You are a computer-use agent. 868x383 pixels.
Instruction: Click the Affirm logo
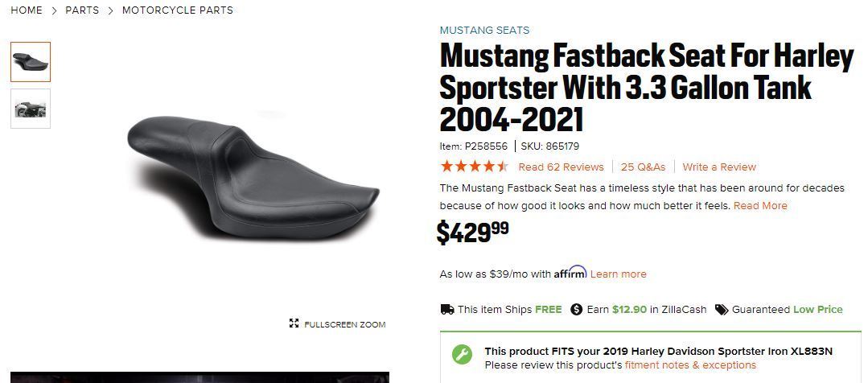[570, 273]
